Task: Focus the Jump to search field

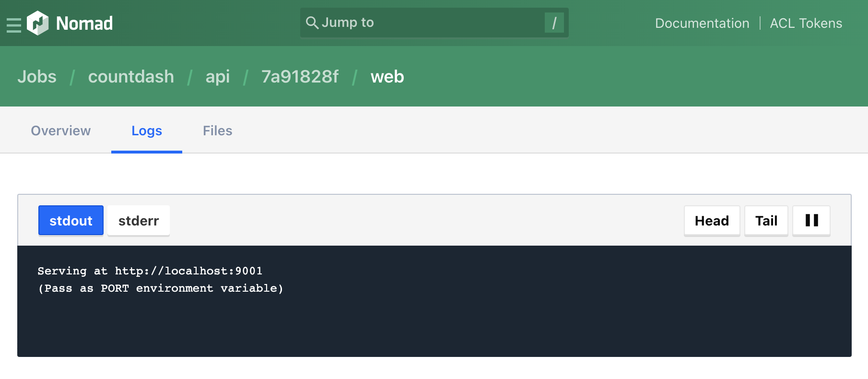Action: 432,23
